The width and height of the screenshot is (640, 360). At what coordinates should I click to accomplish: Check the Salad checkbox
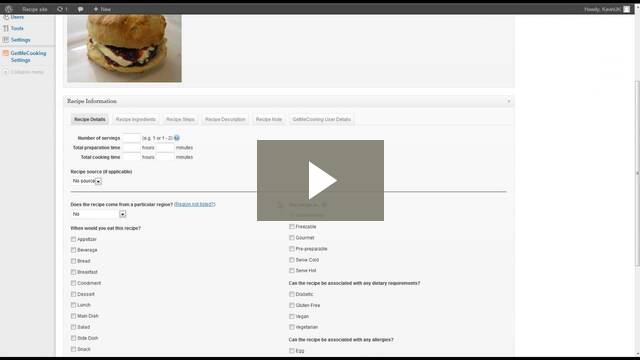(x=73, y=327)
